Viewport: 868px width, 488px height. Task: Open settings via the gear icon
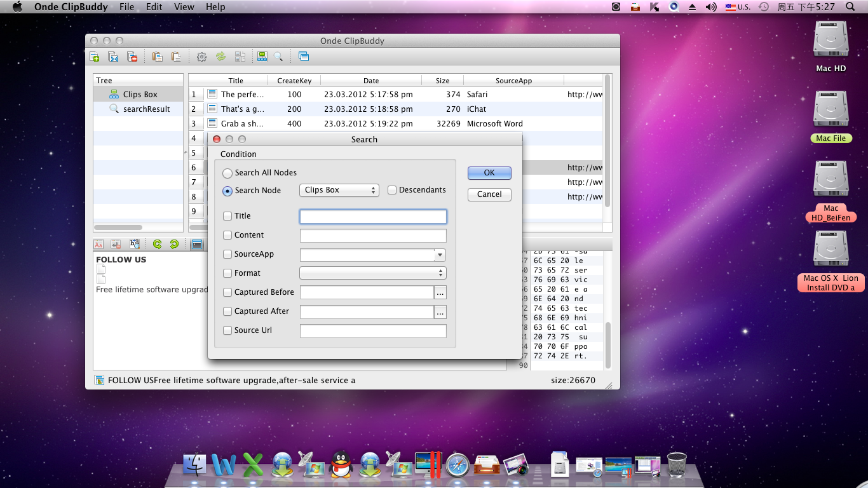coord(201,57)
